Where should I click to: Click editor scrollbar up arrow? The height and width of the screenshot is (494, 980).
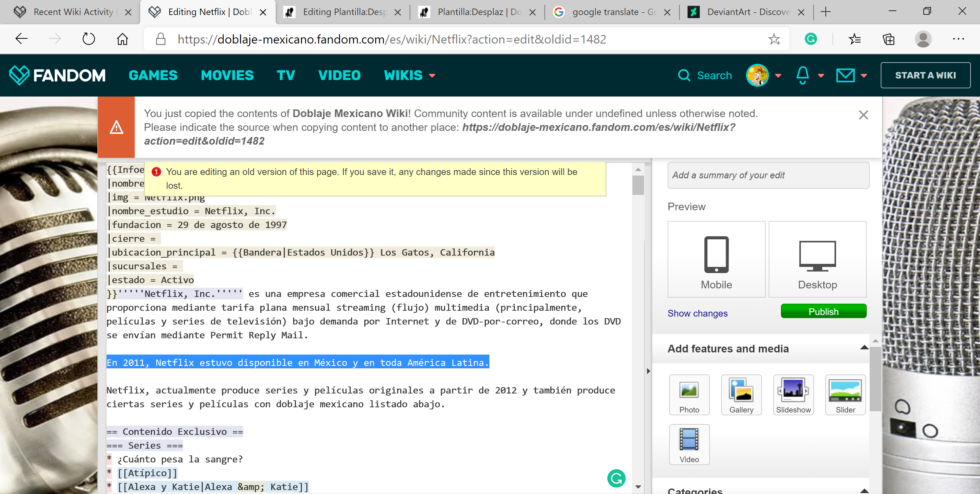(638, 169)
